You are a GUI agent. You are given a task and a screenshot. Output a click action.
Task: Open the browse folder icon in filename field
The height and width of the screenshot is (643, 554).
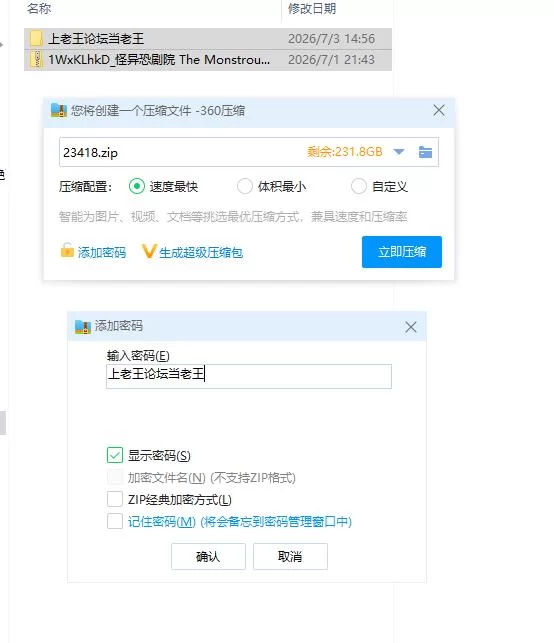425,152
